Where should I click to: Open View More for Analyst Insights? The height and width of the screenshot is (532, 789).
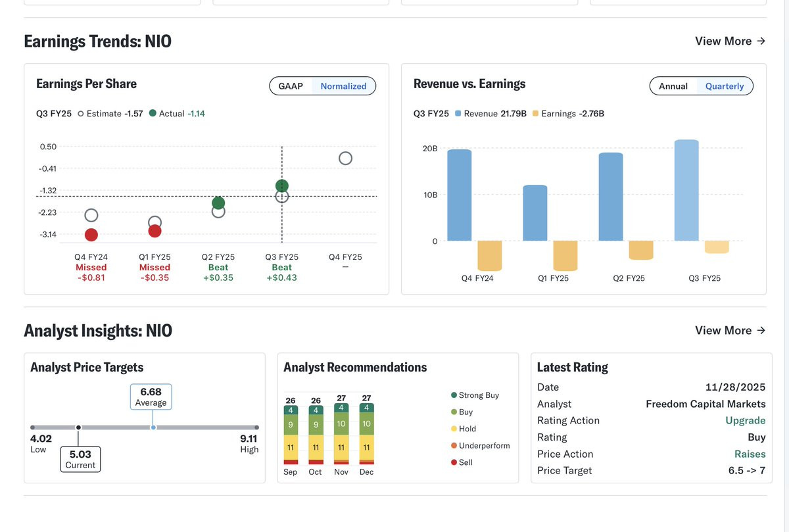730,330
